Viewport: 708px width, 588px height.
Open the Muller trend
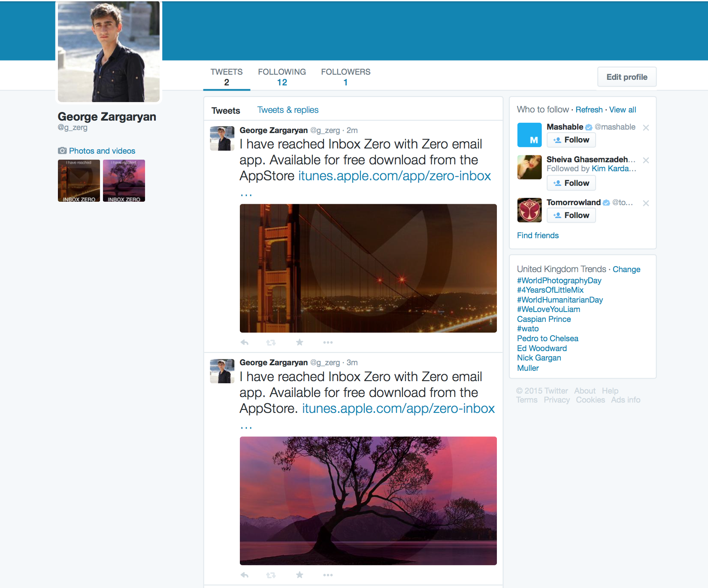click(x=528, y=368)
